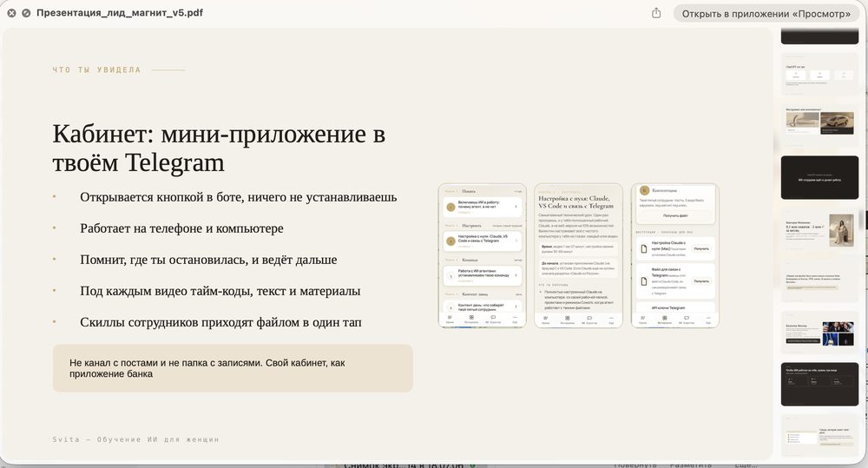Open the last light thumbnail with checklist

[x=820, y=437]
